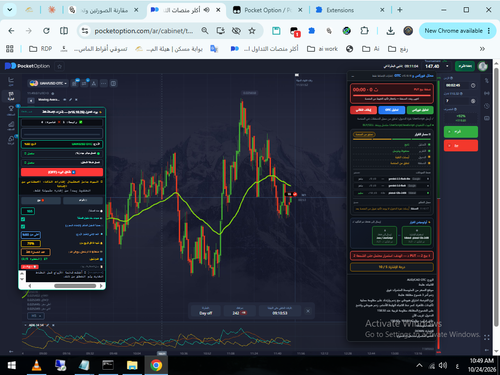
Task: Switch to the Extensions browser tab
Action: [x=349, y=10]
